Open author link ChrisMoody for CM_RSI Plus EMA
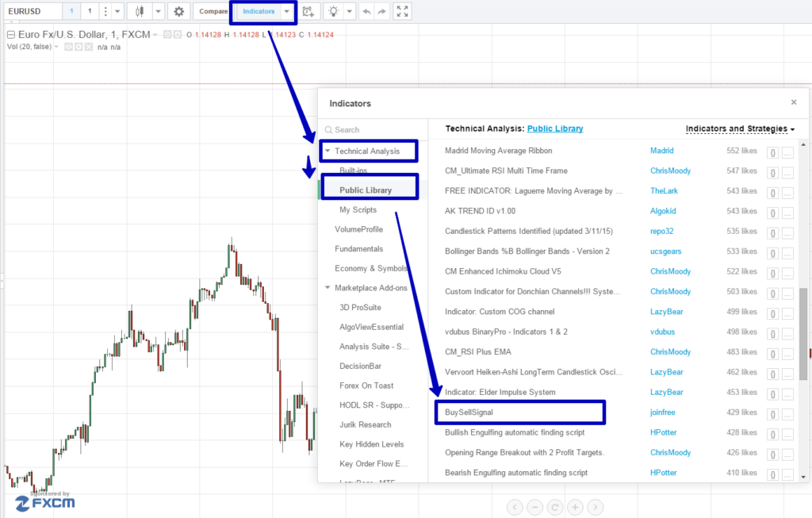Viewport: 812px width, 518px height. [x=670, y=352]
